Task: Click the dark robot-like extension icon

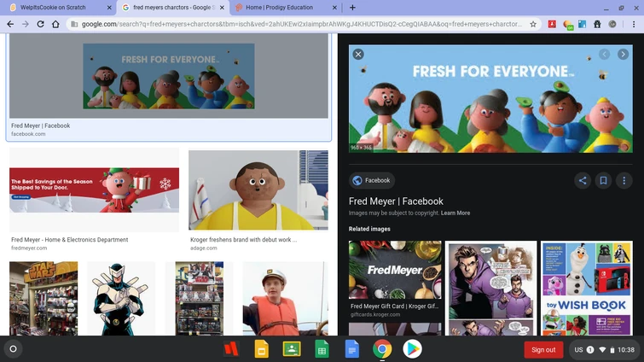Action: click(597, 24)
